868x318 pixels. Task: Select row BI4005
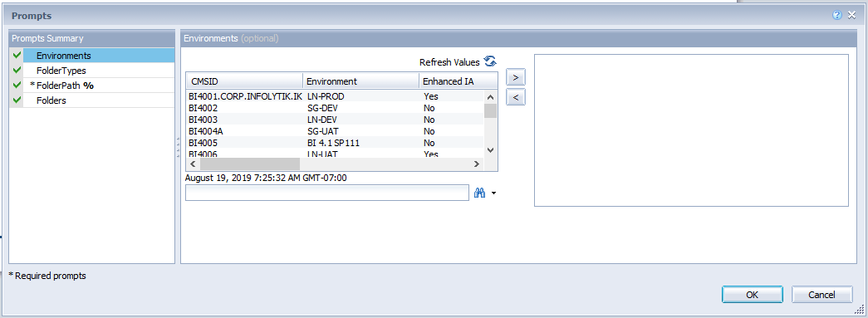(x=335, y=143)
